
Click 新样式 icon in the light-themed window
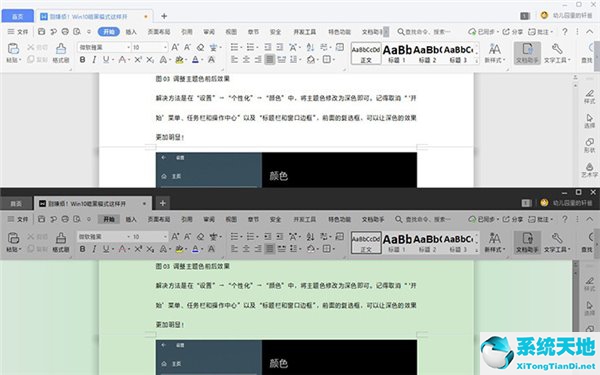(x=495, y=53)
